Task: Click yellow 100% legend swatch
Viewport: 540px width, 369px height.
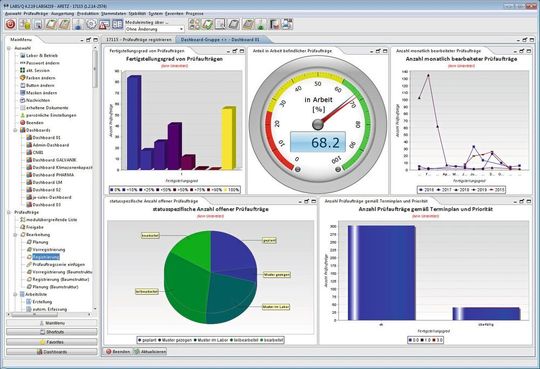Action: coord(226,190)
